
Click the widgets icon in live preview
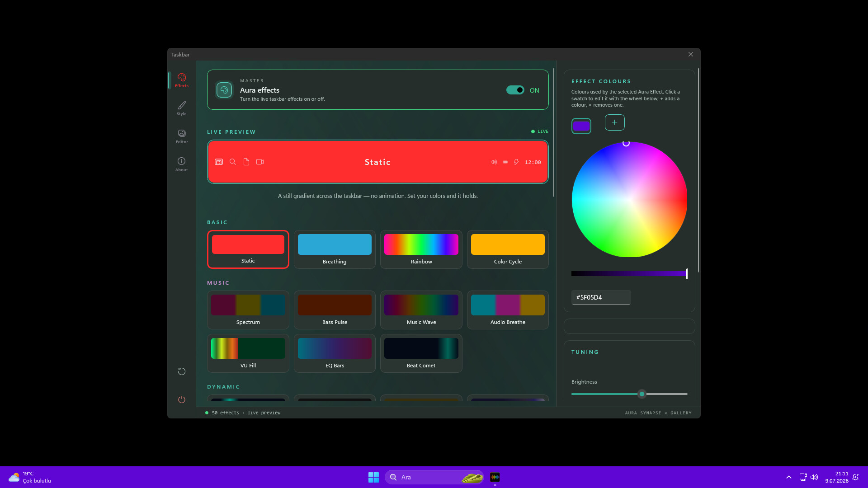pyautogui.click(x=219, y=162)
